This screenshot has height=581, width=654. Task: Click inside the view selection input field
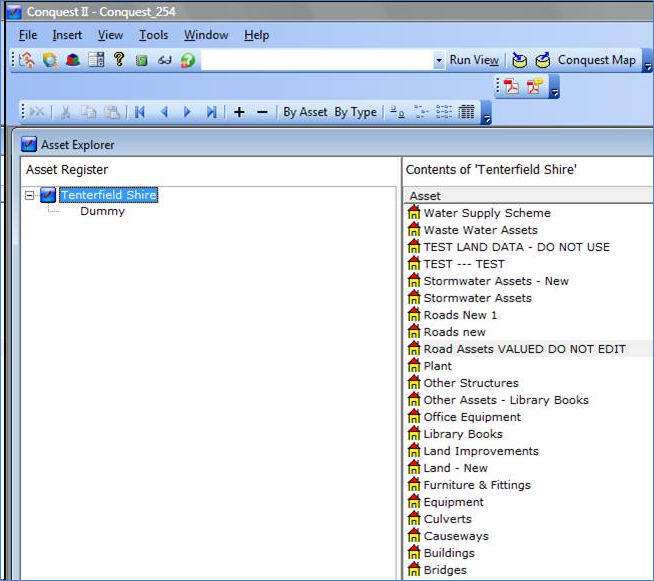317,60
